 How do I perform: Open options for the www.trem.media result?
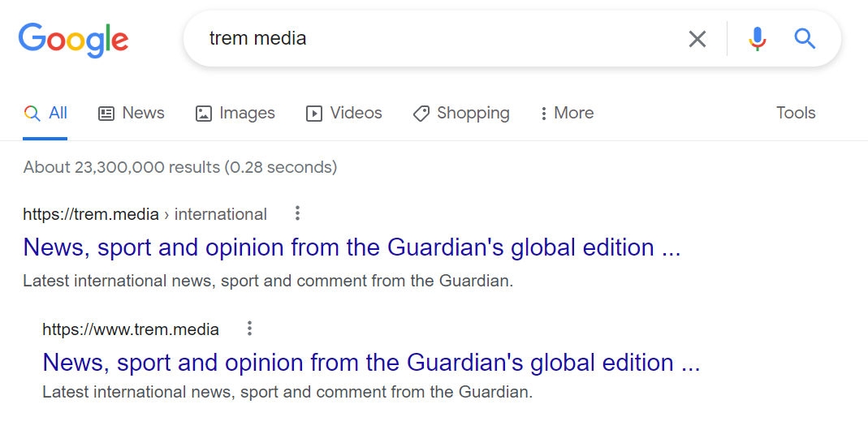point(249,329)
